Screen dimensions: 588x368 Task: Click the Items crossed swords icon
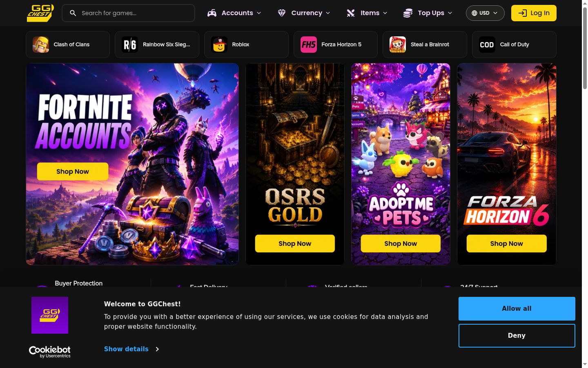pos(351,13)
